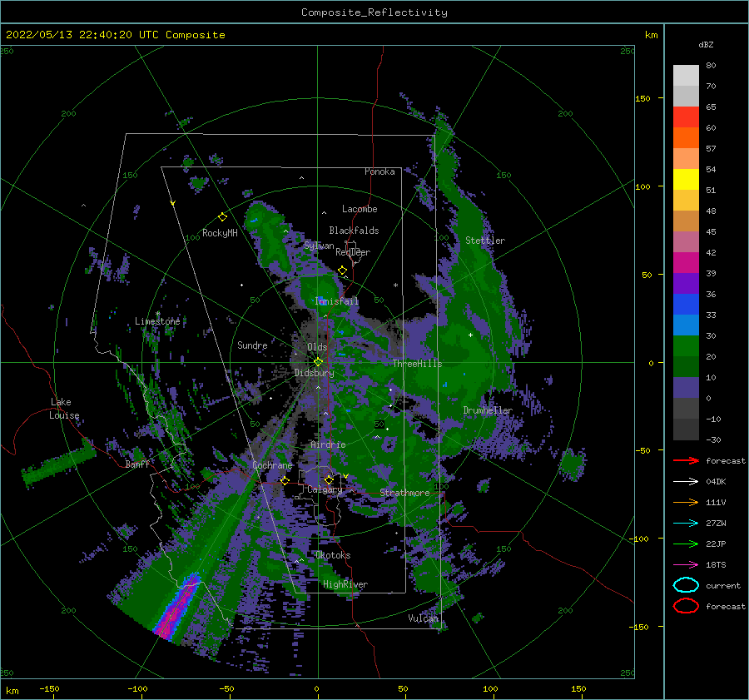This screenshot has height=700, width=749.
Task: Click blue swatch between 36 and 33 dBZ
Action: [x=686, y=305]
